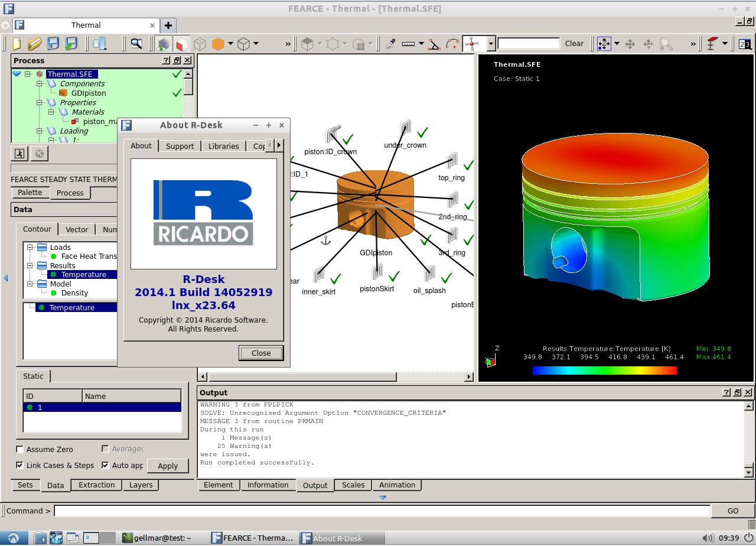Create a new file with the blank page icon
Image resolution: width=756 pixels, height=546 pixels.
tap(17, 44)
